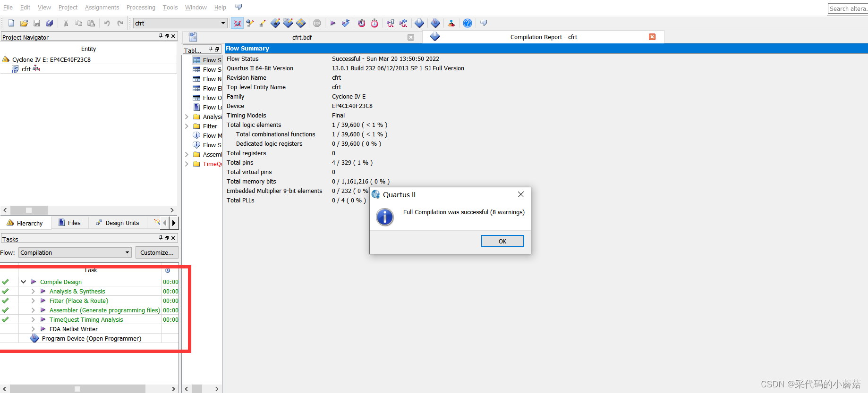Click the report tree bottom scroll right arrow
Viewport: 868px width, 393px height.
[217, 389]
